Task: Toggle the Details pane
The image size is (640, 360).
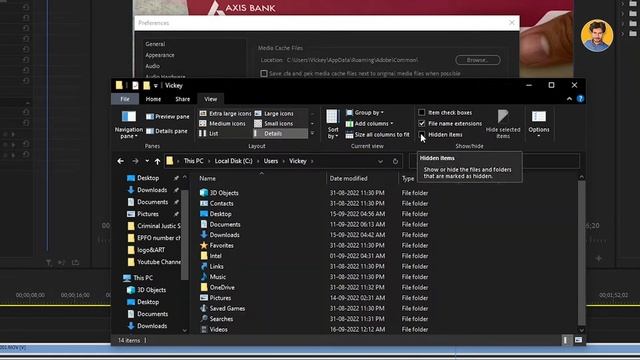Action: coord(167,131)
